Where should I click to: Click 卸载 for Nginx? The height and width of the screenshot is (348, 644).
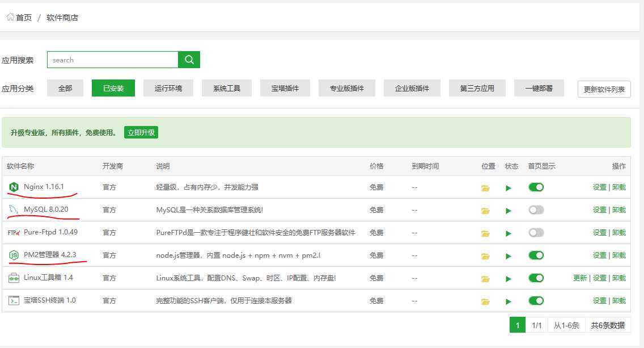pyautogui.click(x=619, y=187)
